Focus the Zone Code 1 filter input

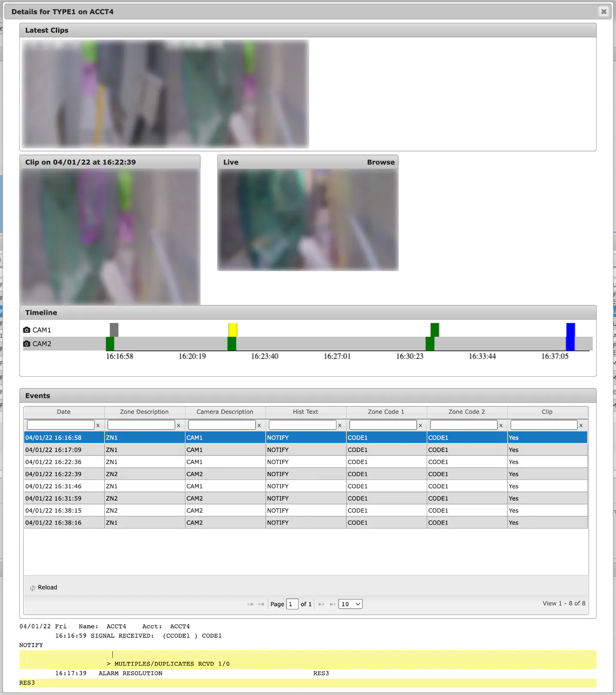(383, 425)
